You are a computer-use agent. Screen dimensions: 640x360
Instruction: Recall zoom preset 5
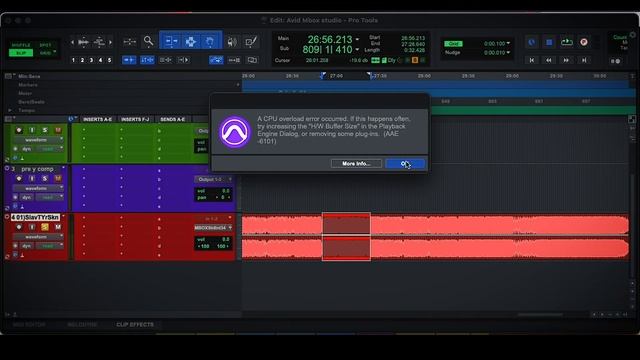pos(109,60)
